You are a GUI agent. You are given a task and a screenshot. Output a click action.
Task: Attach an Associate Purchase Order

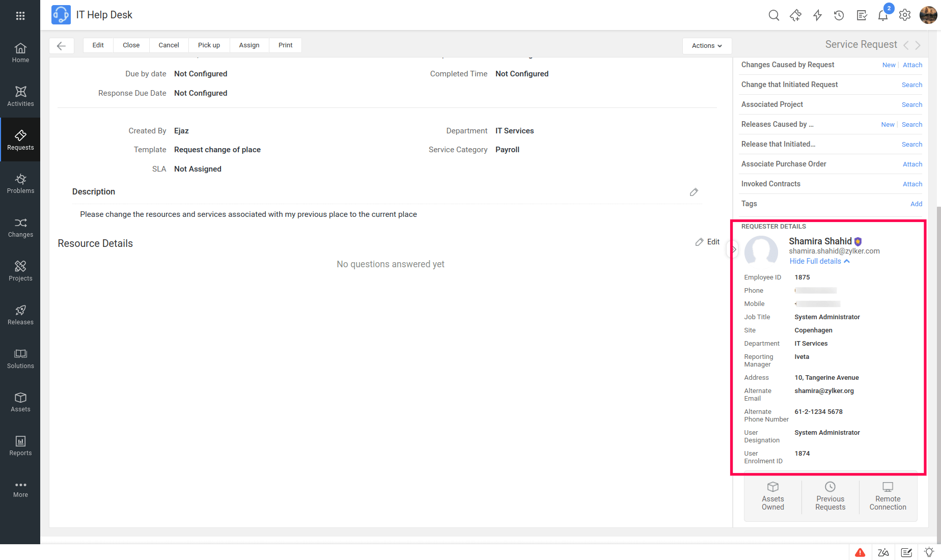912,164
